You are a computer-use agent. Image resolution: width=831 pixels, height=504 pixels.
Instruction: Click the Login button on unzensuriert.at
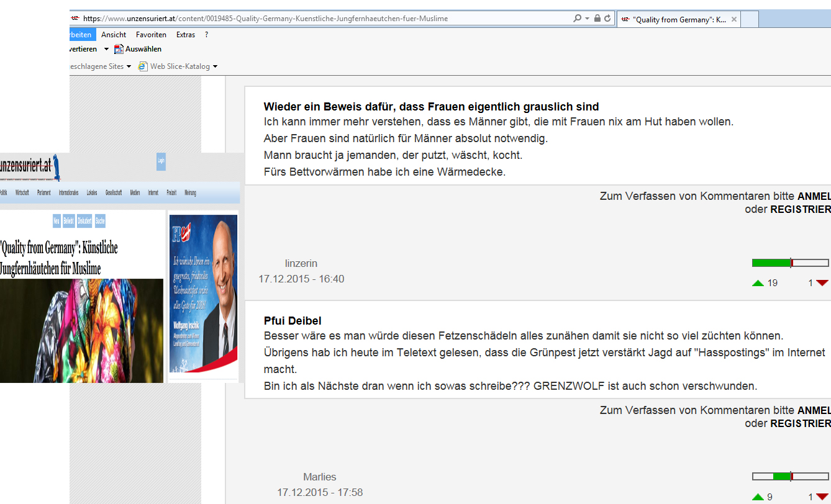pos(161,161)
